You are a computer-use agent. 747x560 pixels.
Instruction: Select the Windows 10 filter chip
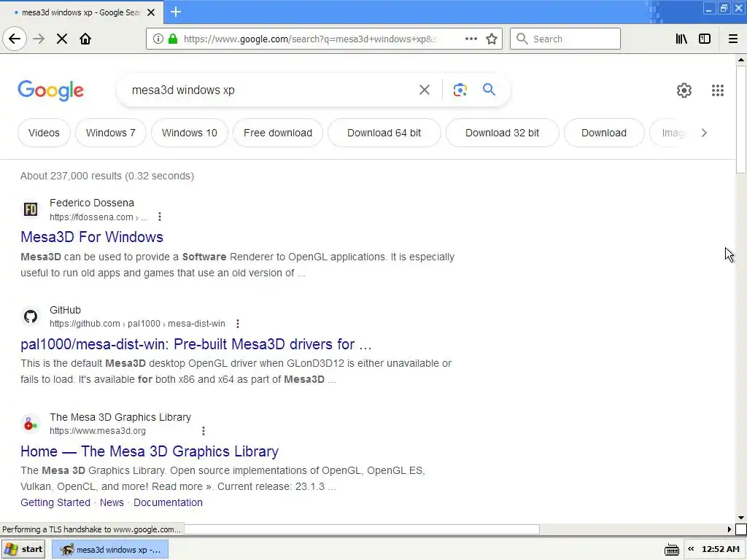(x=189, y=133)
